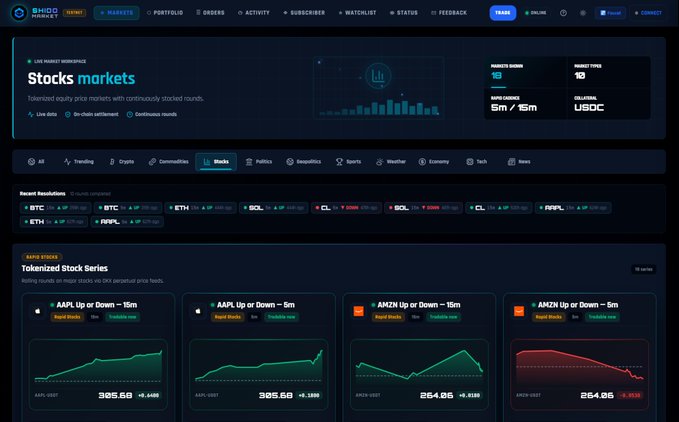The height and width of the screenshot is (422, 679).
Task: Click the series count badge beside Tokenized Stock Series
Action: point(643,270)
